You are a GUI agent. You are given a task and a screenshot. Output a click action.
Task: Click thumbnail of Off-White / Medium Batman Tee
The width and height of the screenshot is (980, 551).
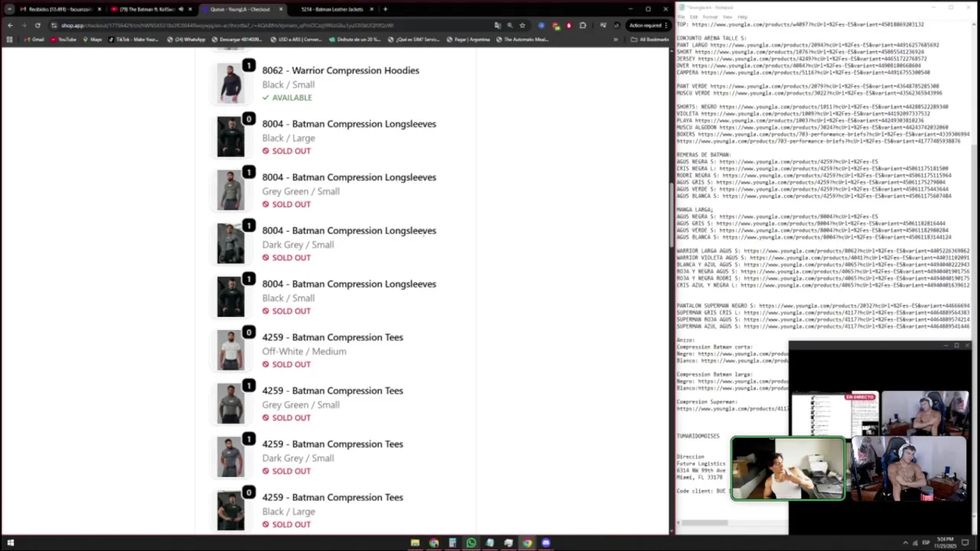(230, 350)
